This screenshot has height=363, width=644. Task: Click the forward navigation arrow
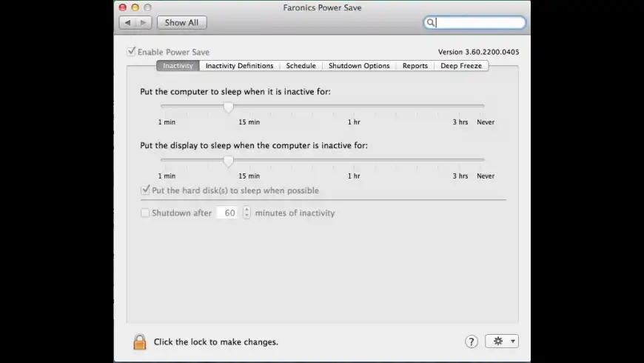(x=144, y=23)
